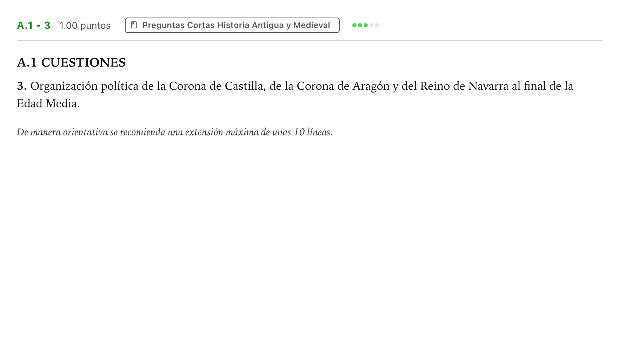
Task: Click the book icon in the topic tag
Action: pyautogui.click(x=134, y=25)
